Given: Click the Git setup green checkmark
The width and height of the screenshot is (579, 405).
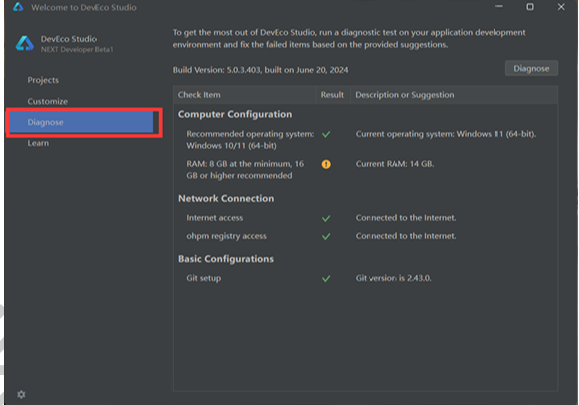Looking at the screenshot, I should [x=326, y=278].
